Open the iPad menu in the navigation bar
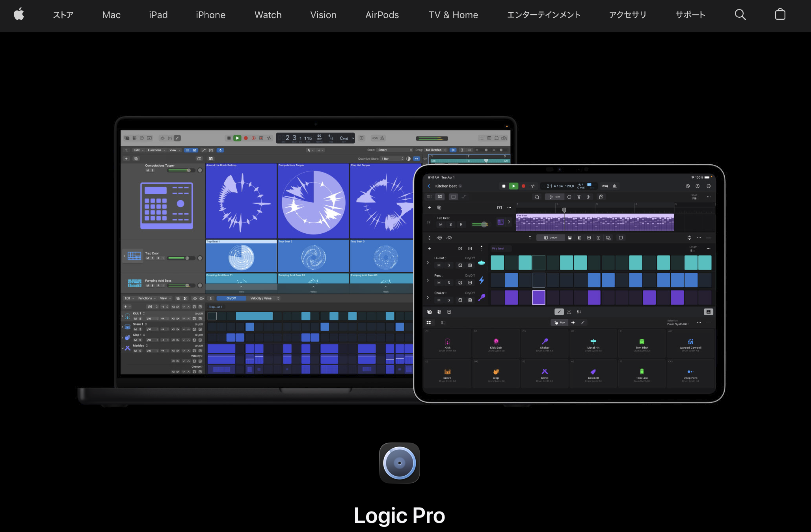Image resolution: width=811 pixels, height=532 pixels. click(158, 15)
